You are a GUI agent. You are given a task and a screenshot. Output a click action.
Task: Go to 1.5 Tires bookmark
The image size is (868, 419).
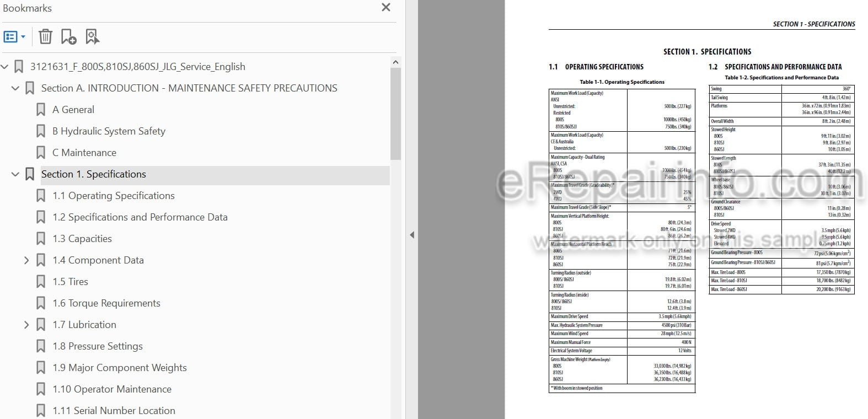click(x=70, y=282)
